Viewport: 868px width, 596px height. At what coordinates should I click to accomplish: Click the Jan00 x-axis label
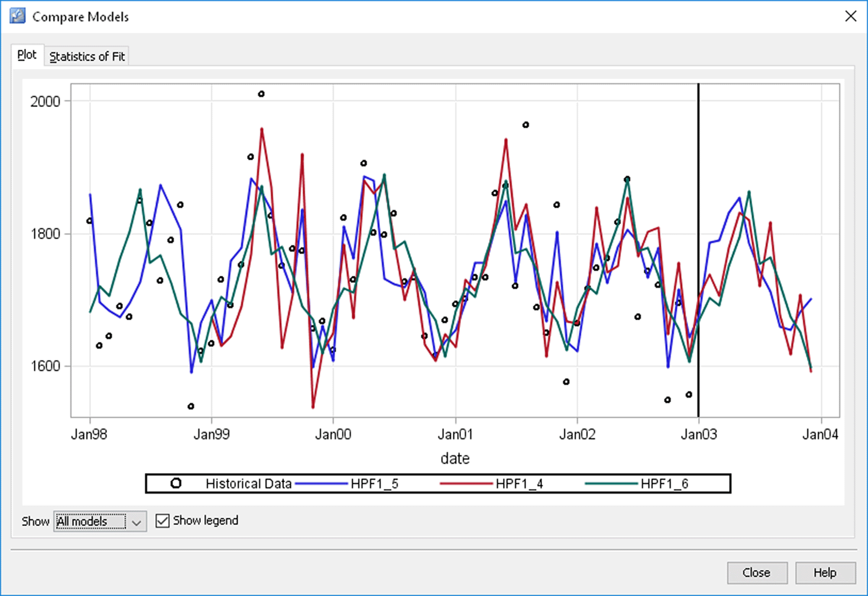pos(333,434)
